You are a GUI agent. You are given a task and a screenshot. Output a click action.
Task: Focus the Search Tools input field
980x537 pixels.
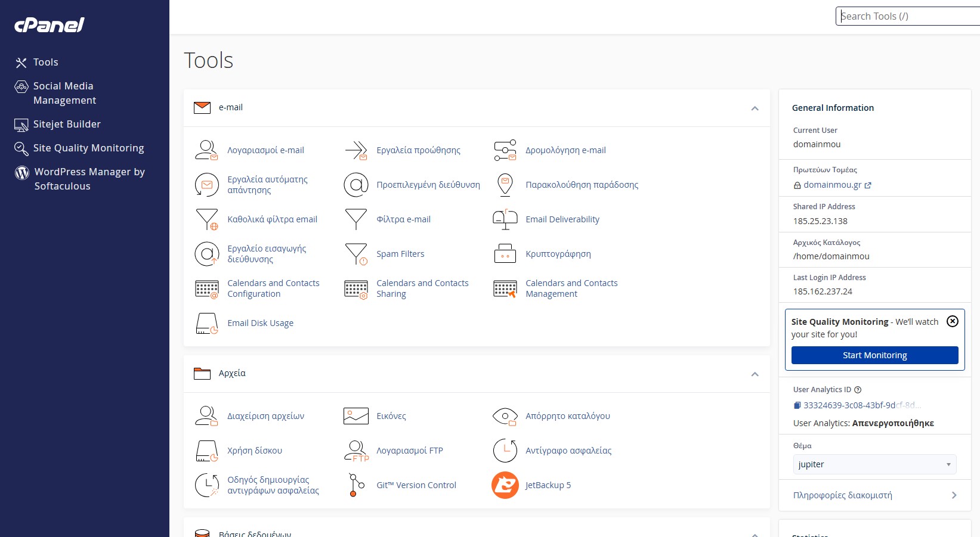[x=907, y=16]
